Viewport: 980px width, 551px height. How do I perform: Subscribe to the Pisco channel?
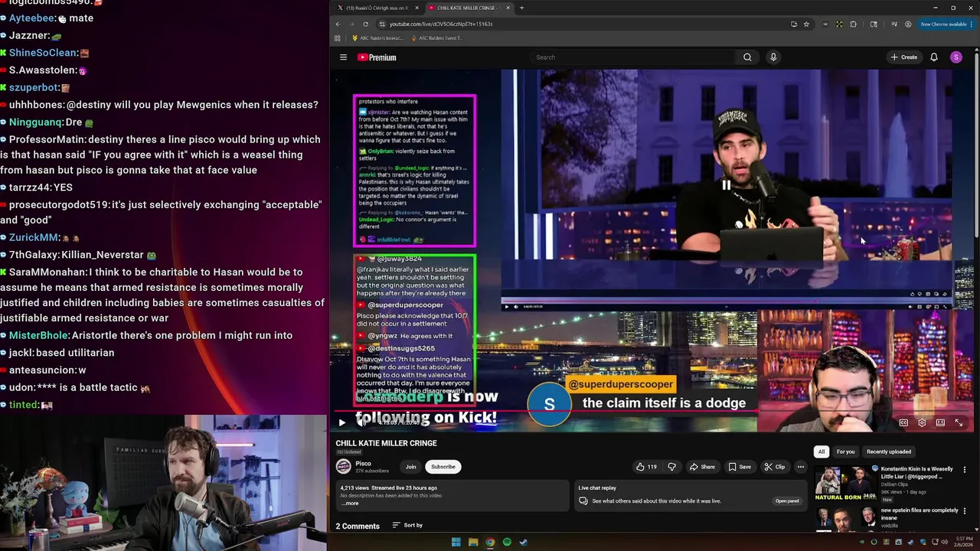tap(443, 467)
